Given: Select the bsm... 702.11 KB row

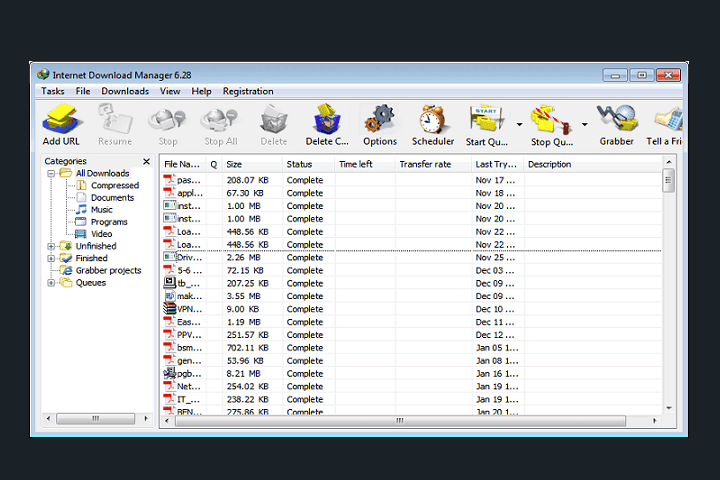Looking at the screenshot, I should coord(411,348).
